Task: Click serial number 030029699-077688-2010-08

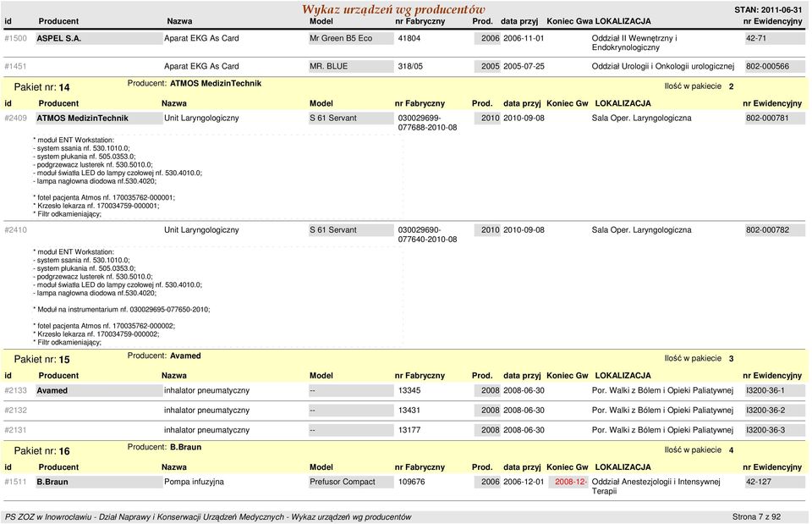Action: click(427, 123)
